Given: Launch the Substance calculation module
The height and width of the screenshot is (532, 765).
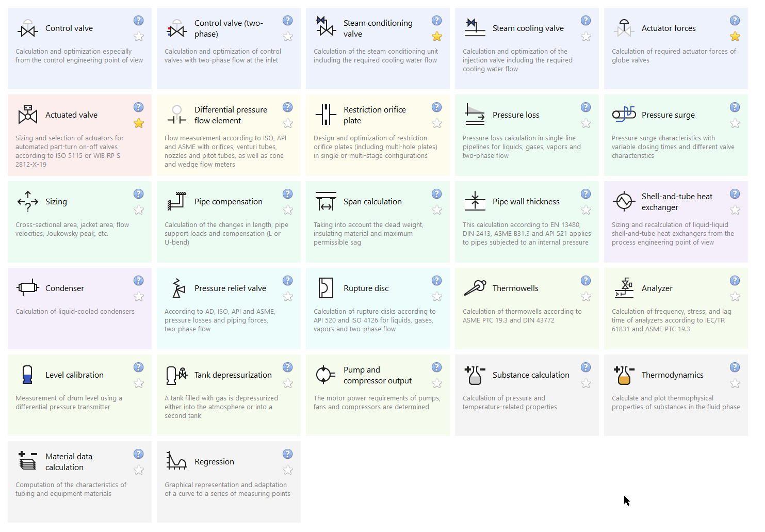Looking at the screenshot, I should [x=531, y=375].
